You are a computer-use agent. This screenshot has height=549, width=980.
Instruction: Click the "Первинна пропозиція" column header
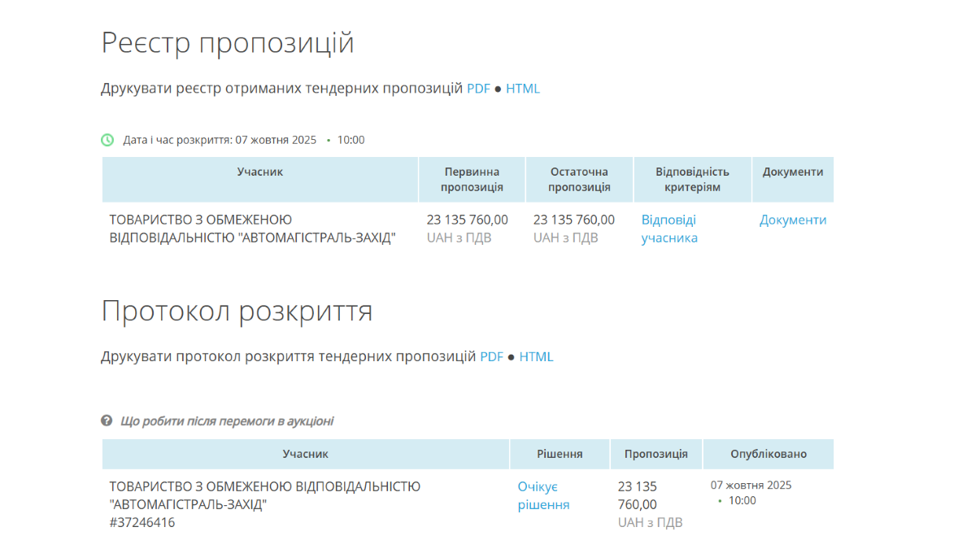[472, 179]
